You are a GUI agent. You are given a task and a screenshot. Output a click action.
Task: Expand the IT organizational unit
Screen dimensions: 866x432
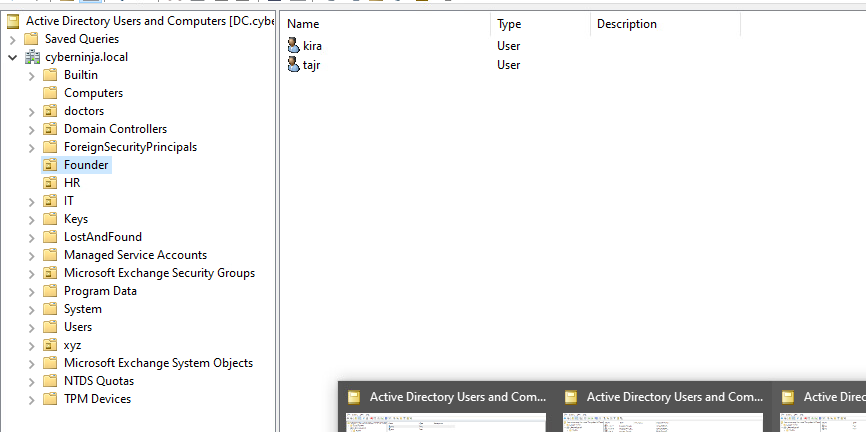[31, 201]
